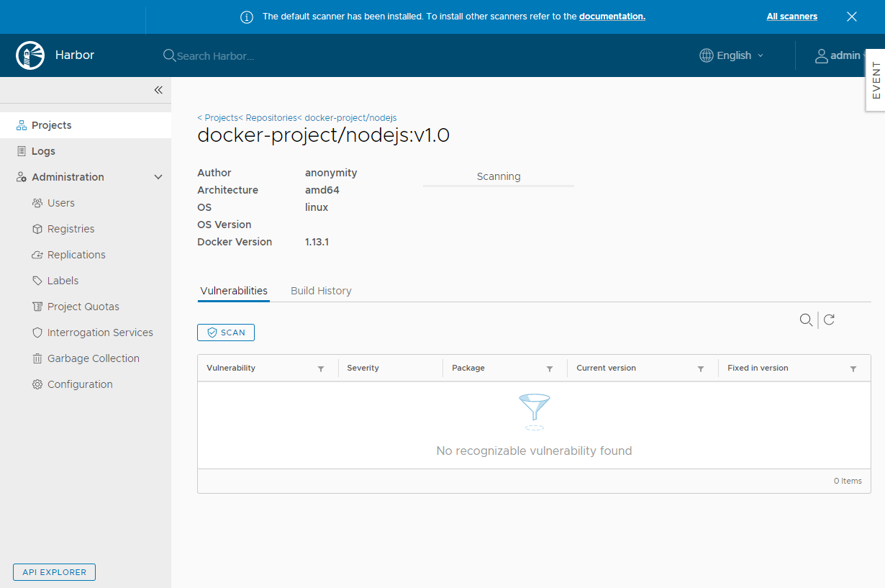The height and width of the screenshot is (588, 885).
Task: Open the API EXPLORER button
Action: 54,572
